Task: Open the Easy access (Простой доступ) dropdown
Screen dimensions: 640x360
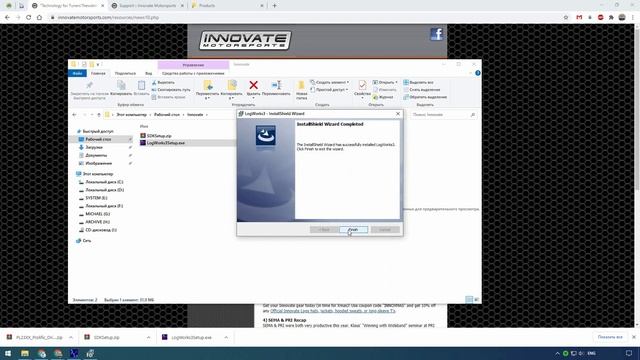Action: pos(329,90)
